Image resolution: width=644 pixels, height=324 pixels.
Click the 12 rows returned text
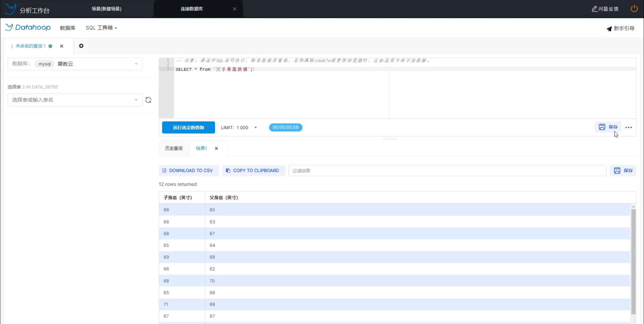(x=178, y=184)
